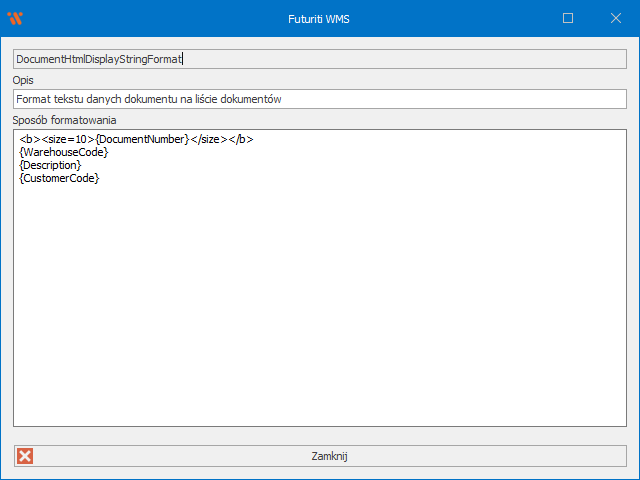Click the Futuriti WMS logo icon
This screenshot has width=640, height=480.
15,18
